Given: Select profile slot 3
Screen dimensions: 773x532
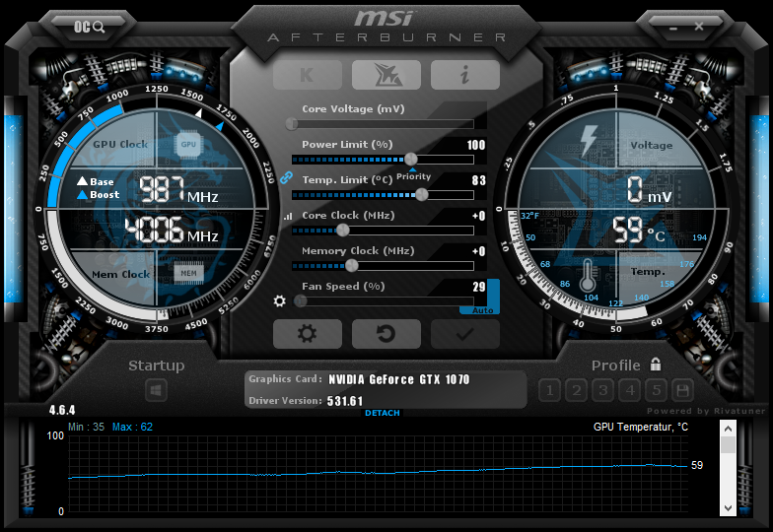Looking at the screenshot, I should [x=603, y=390].
